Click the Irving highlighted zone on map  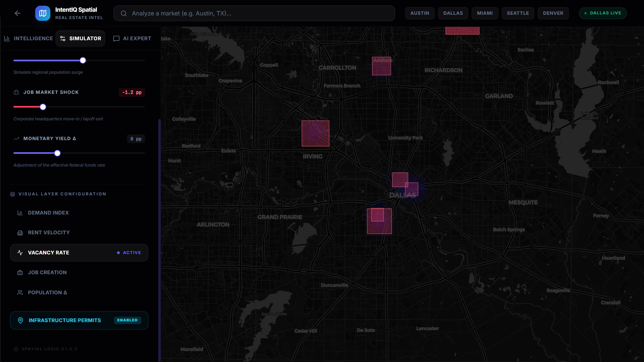(315, 133)
